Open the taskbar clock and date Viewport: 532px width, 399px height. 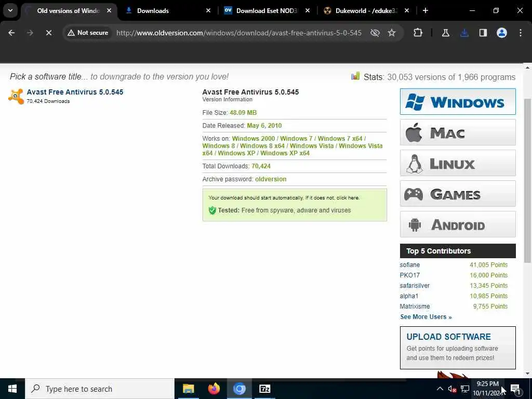pos(487,389)
